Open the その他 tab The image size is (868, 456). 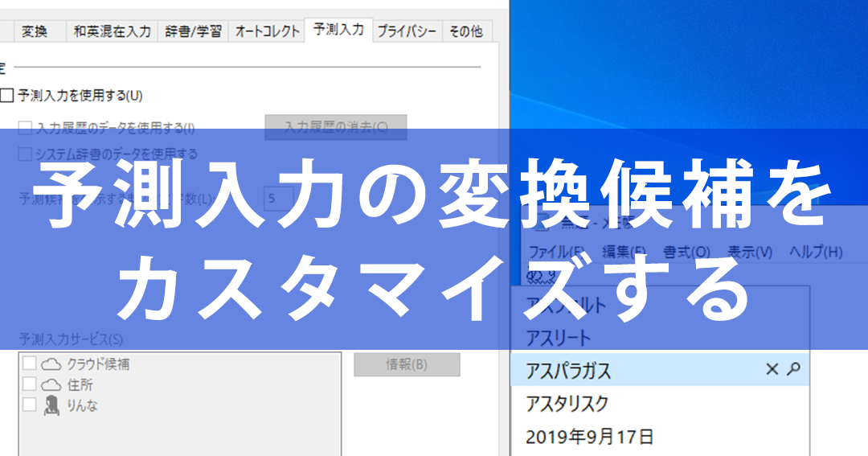(x=466, y=31)
